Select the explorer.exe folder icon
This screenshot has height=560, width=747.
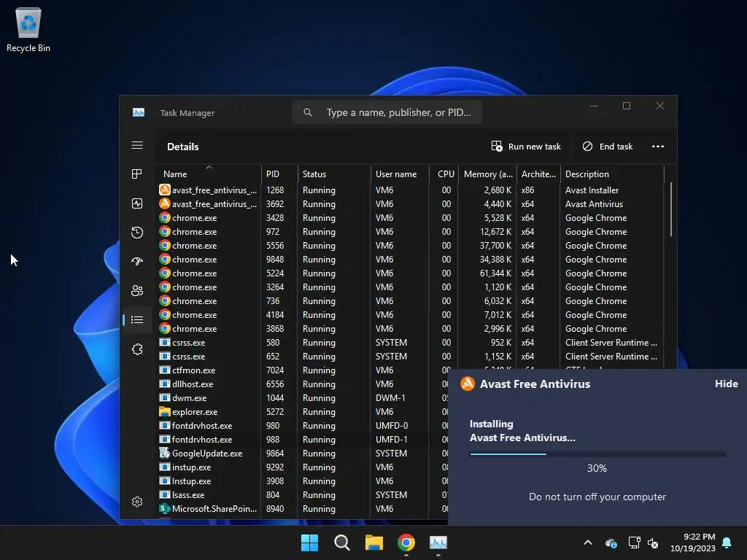click(x=165, y=412)
